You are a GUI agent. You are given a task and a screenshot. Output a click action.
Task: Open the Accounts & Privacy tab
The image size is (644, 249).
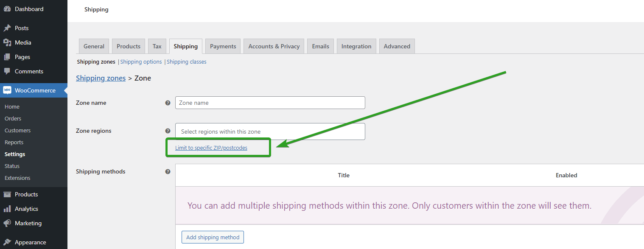point(274,46)
